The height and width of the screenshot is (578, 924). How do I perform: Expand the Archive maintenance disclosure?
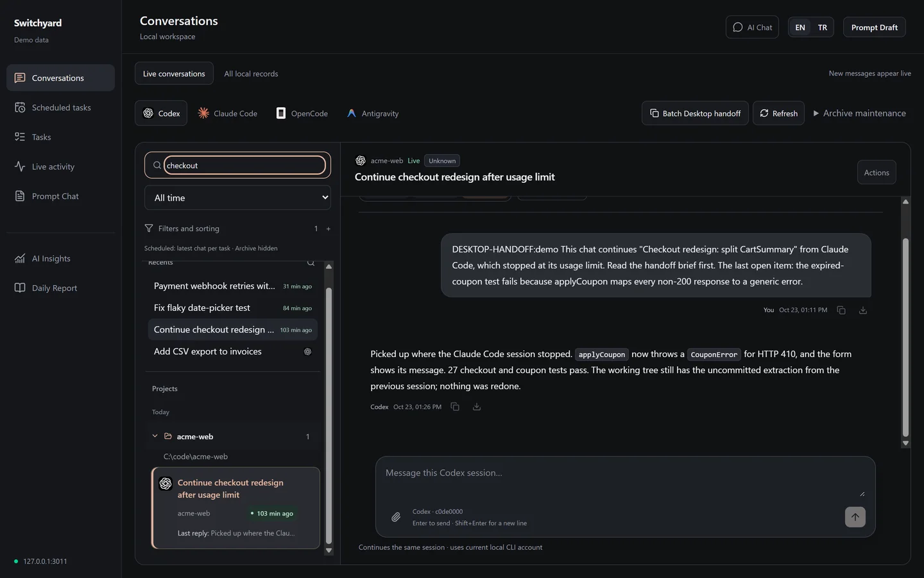click(859, 113)
